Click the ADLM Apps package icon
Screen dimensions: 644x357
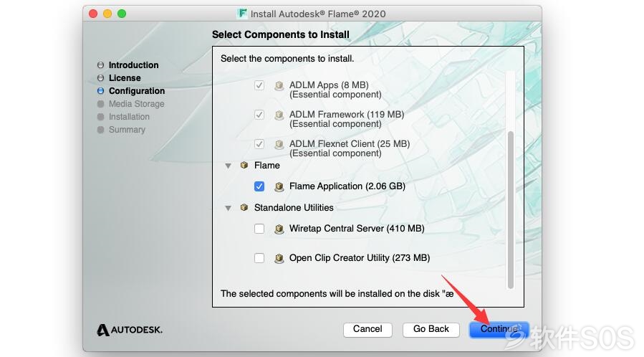279,85
